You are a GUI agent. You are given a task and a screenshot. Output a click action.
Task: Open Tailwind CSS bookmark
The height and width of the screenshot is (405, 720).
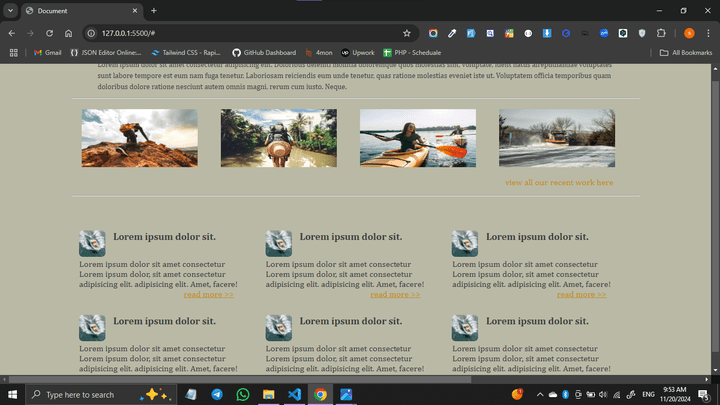point(186,53)
